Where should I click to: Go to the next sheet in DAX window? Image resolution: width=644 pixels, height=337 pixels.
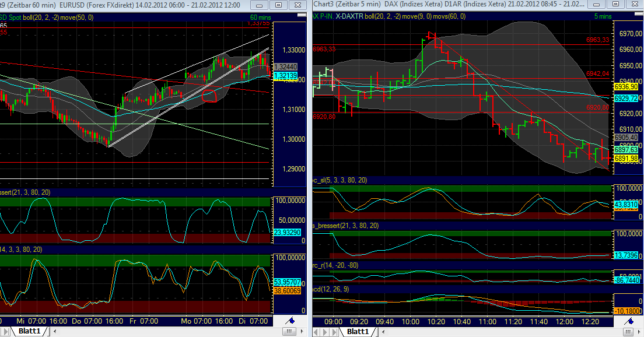tap(325, 332)
